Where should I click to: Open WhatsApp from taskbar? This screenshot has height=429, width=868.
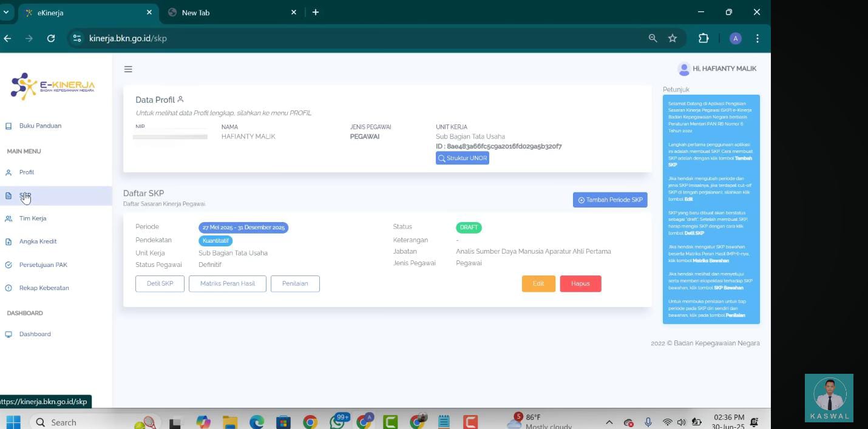(x=337, y=422)
